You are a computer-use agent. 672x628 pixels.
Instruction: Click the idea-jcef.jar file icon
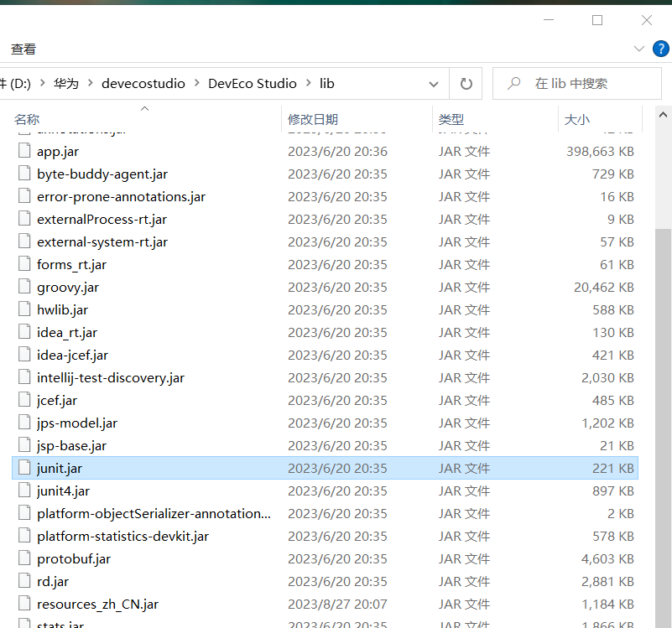[24, 355]
